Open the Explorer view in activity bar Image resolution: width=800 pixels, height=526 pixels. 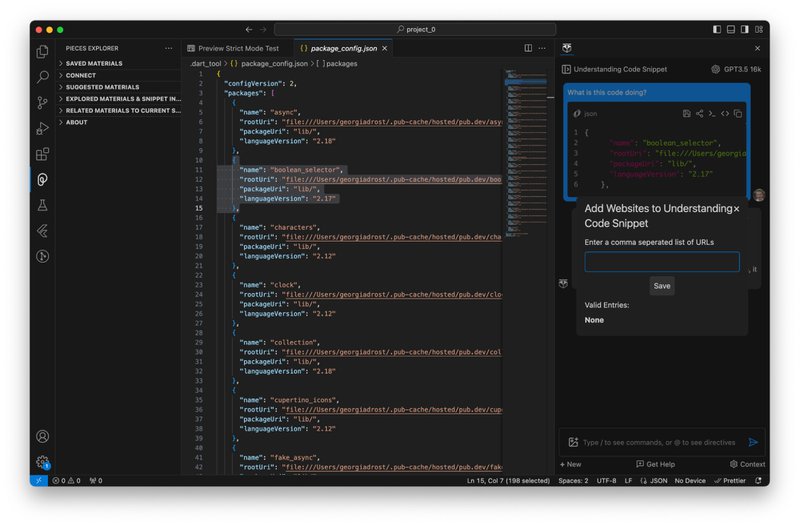tap(43, 52)
